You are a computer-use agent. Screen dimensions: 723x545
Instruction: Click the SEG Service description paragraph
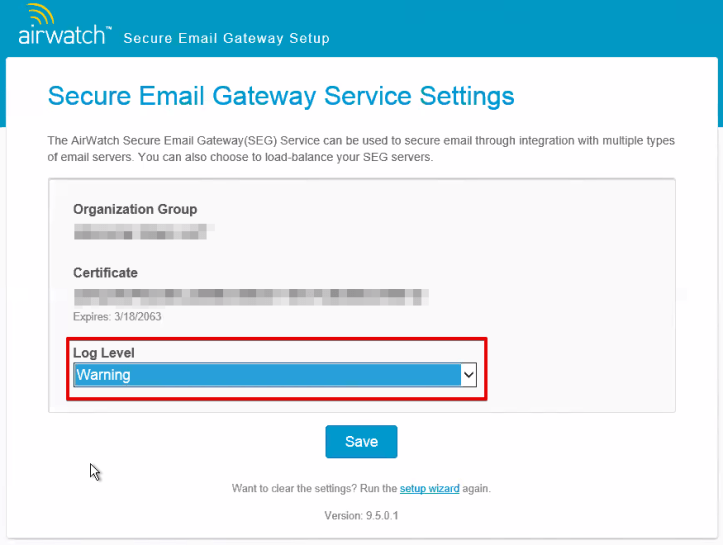point(361,141)
